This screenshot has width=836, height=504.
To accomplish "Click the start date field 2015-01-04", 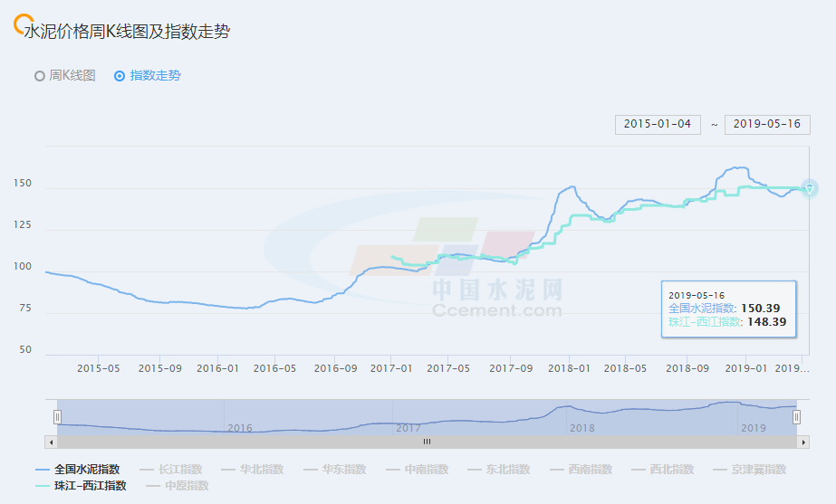I will tap(658, 124).
